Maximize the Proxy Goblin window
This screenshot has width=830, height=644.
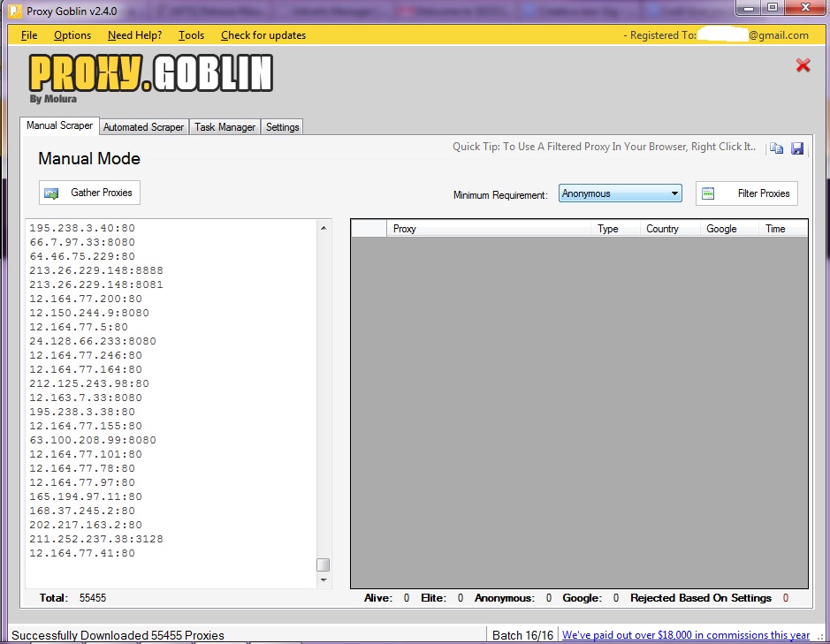[x=773, y=7]
